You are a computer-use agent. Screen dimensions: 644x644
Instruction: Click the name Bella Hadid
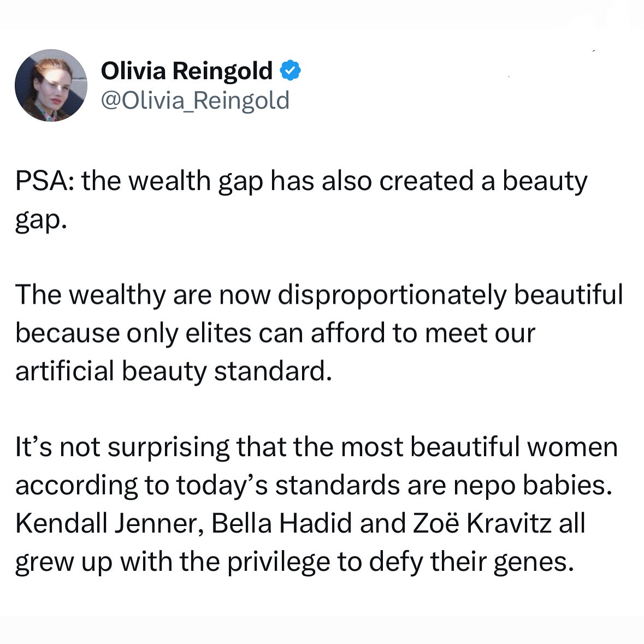(282, 524)
